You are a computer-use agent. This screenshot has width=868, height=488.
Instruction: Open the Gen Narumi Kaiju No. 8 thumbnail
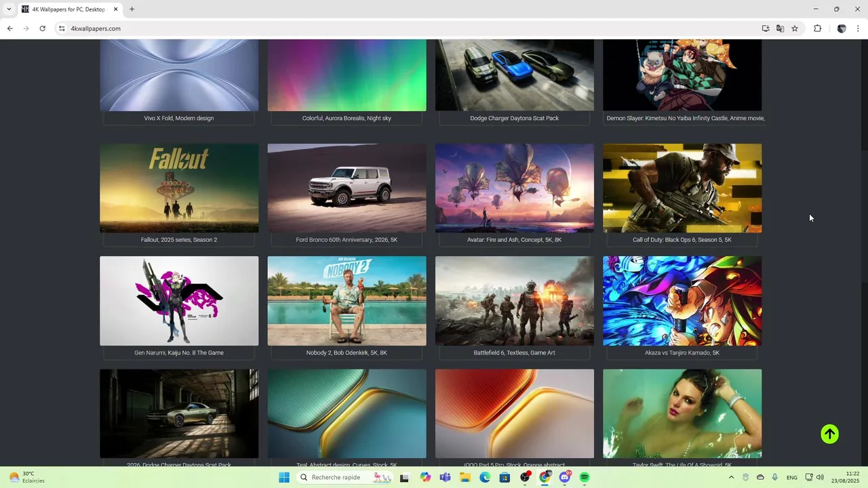(x=179, y=301)
